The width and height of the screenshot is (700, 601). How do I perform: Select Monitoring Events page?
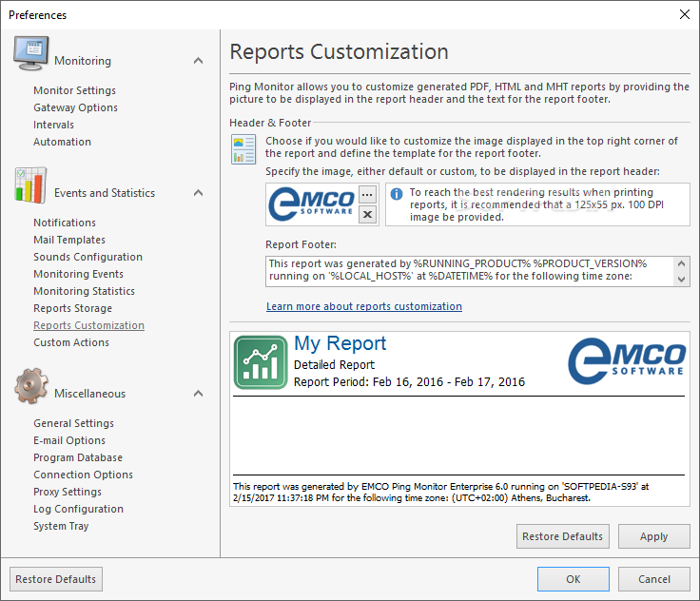78,274
